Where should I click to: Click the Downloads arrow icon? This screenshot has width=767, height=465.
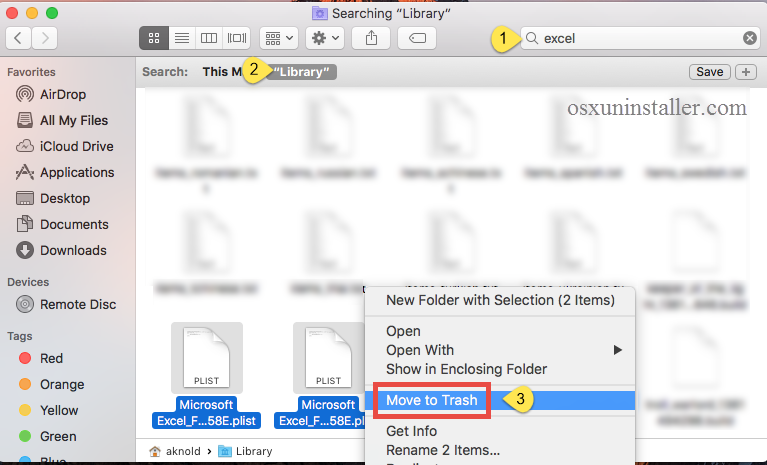click(x=25, y=250)
